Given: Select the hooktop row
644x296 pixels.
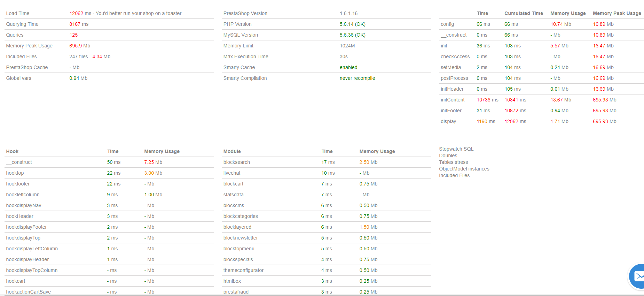Looking at the screenshot, I should click(109, 173).
